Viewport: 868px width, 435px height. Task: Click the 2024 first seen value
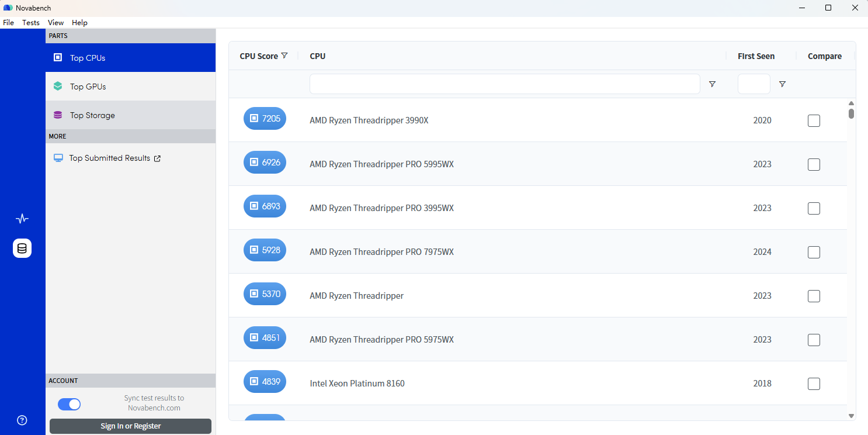pyautogui.click(x=762, y=252)
